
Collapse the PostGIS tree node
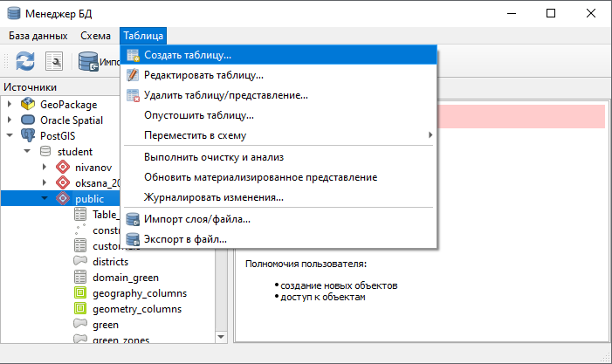coord(10,135)
